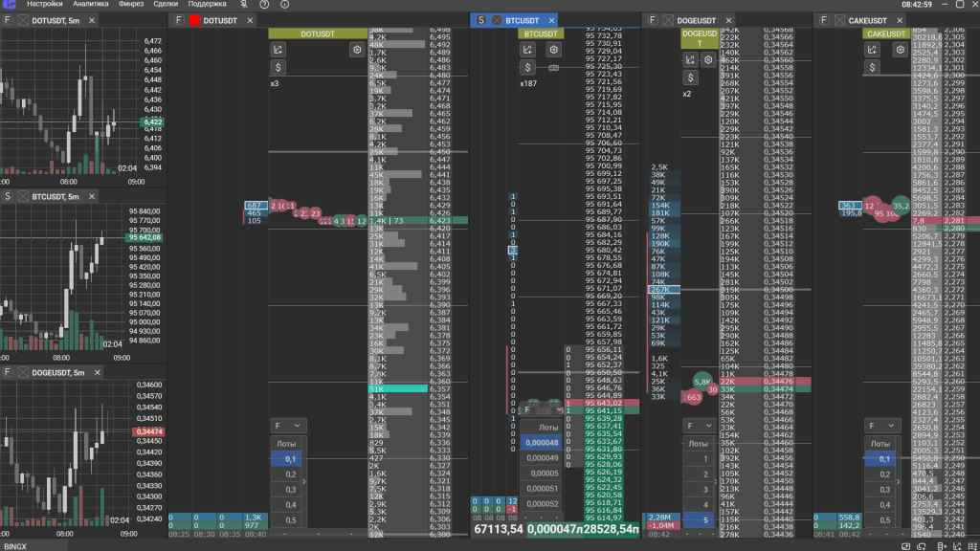980x551 pixels.
Task: Expand the F dropdown in DOGEUSDT lots panel
Action: 699,425
